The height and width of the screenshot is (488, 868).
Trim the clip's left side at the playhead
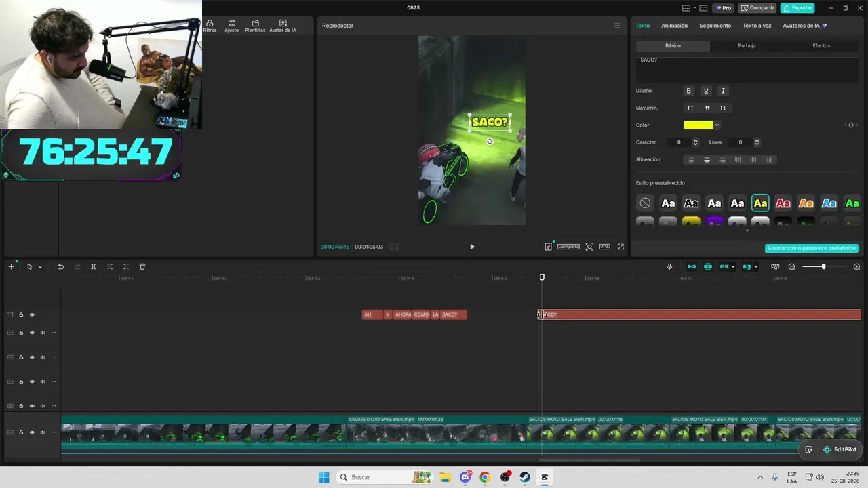[110, 266]
